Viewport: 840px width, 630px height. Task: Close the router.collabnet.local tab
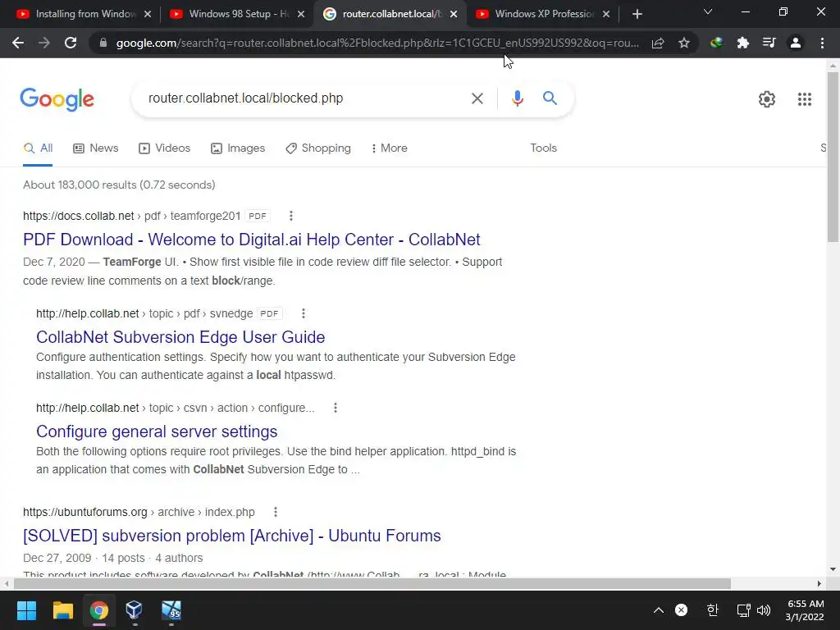[454, 14]
